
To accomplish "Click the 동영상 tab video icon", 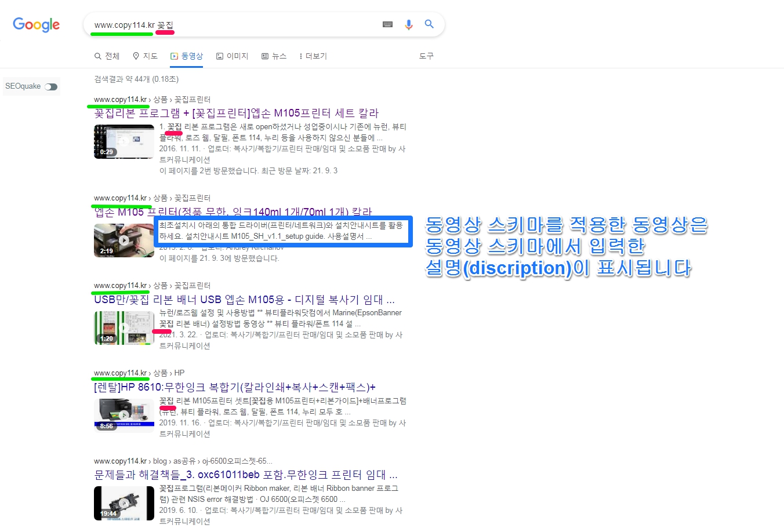I will [x=174, y=56].
